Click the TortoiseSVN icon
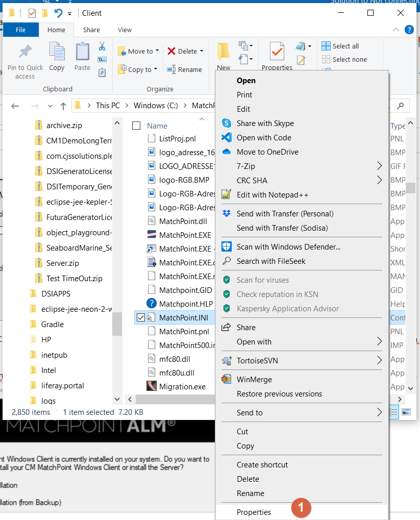The width and height of the screenshot is (420, 520). click(227, 360)
